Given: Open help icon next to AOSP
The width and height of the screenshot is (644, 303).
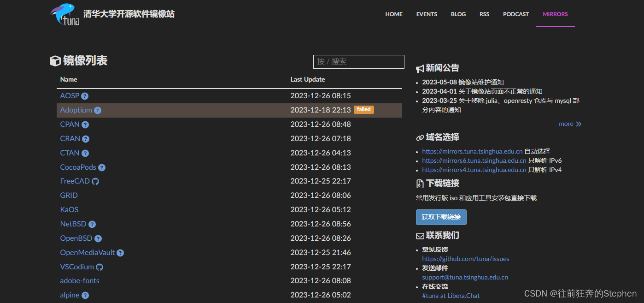Looking at the screenshot, I should point(85,96).
